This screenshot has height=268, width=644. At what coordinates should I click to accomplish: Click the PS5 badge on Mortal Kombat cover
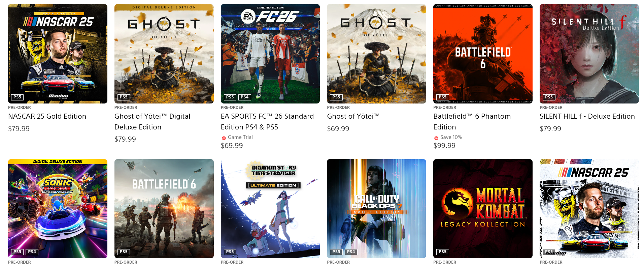coord(443,252)
